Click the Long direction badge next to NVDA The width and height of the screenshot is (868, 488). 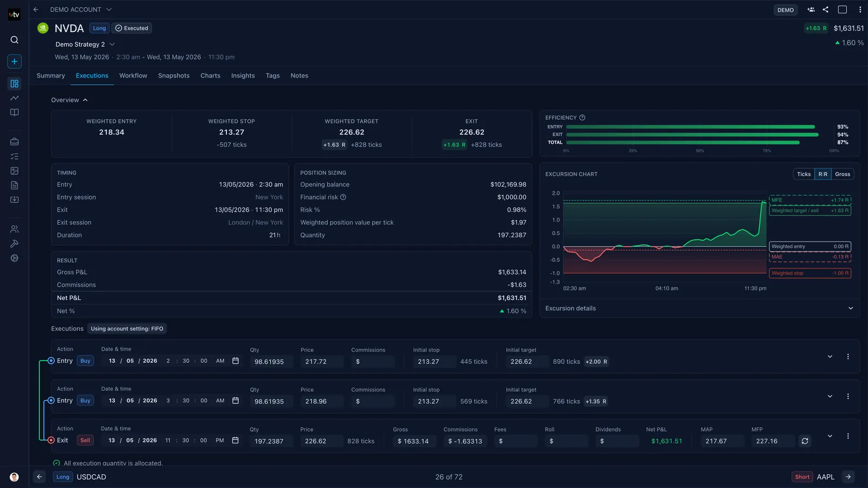[99, 28]
